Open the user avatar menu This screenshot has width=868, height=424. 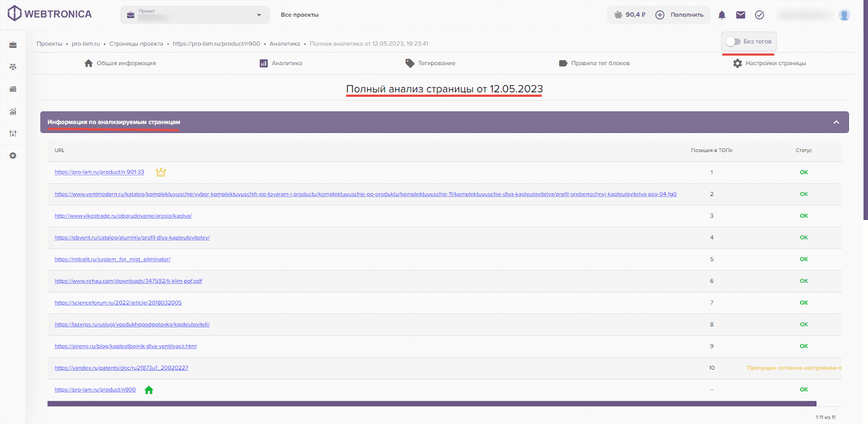click(844, 15)
